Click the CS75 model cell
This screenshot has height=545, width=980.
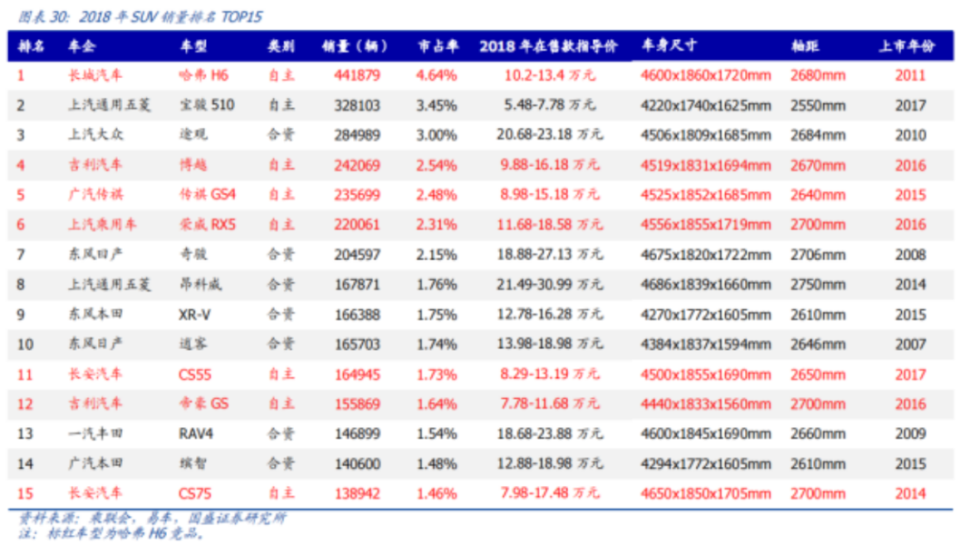pyautogui.click(x=196, y=493)
